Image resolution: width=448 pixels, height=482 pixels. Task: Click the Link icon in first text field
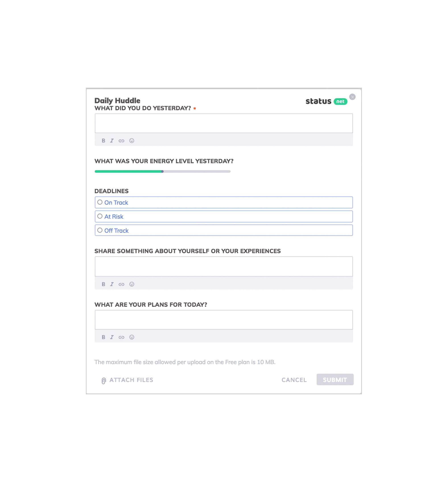pyautogui.click(x=121, y=141)
